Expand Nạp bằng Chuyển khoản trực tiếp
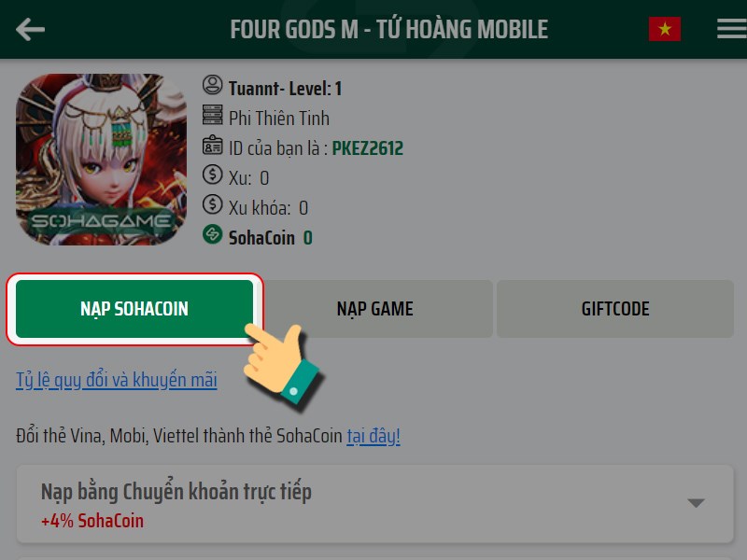Viewport: 747px width, 560px height. (x=375, y=504)
